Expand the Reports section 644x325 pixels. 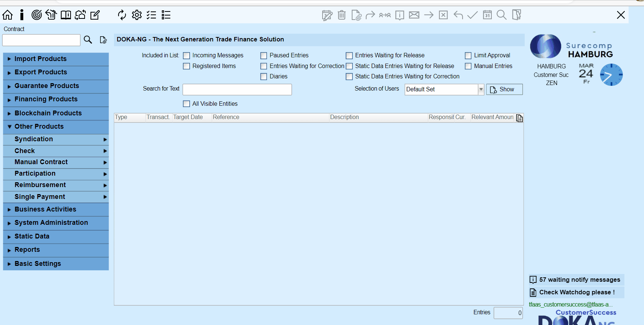[x=56, y=250]
